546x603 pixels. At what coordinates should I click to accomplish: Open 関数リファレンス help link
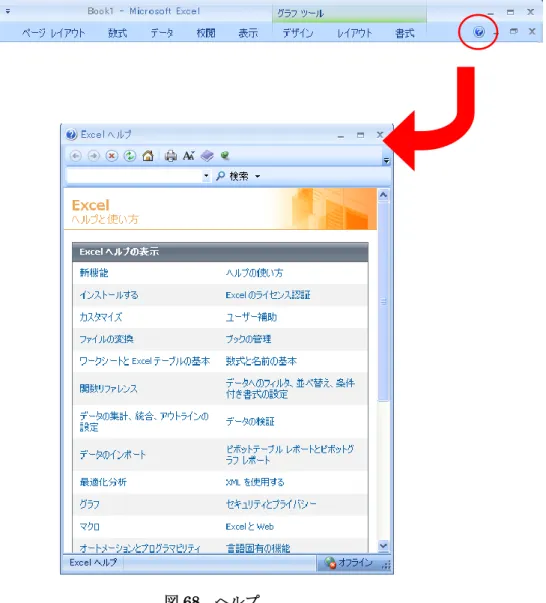[108, 388]
